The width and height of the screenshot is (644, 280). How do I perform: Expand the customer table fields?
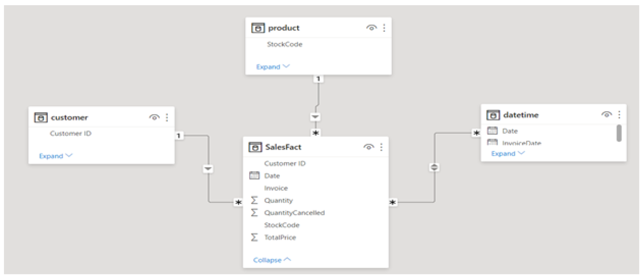click(56, 156)
